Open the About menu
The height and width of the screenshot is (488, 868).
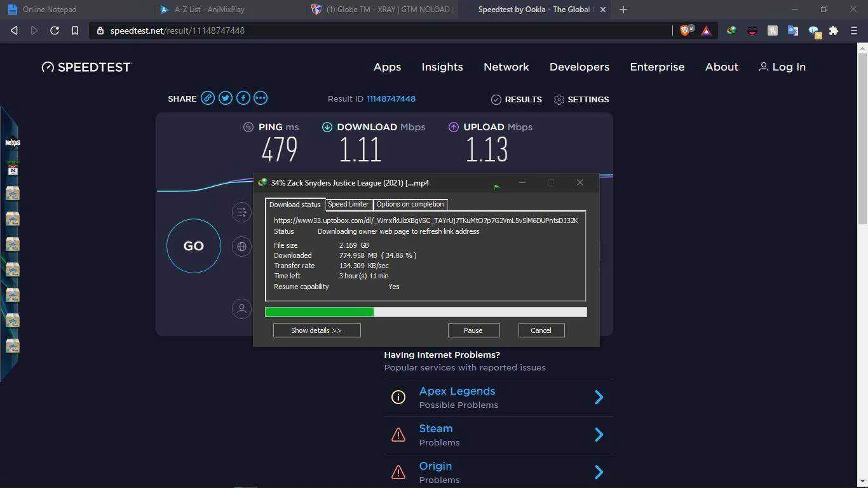722,67
